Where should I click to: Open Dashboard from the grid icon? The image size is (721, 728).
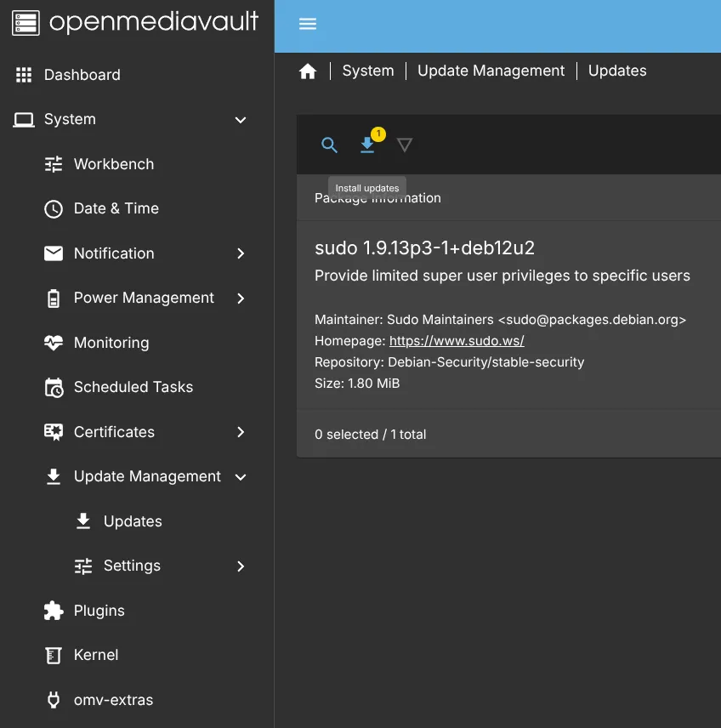(x=24, y=75)
